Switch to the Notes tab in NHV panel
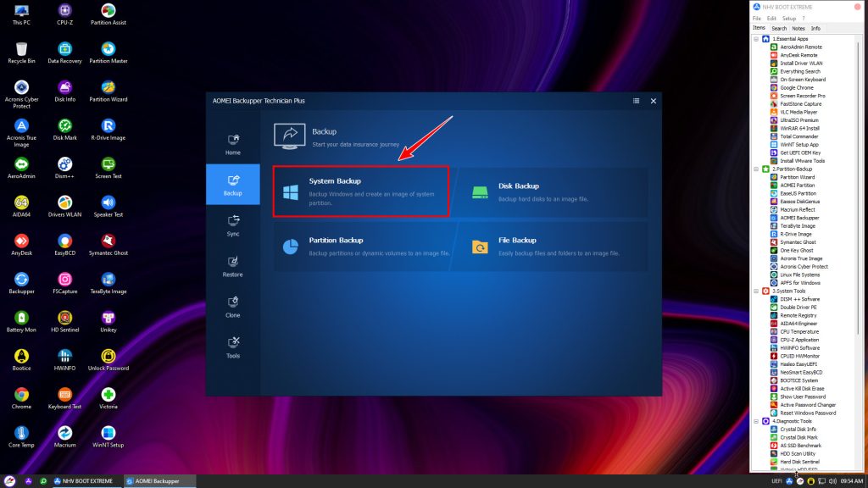868x488 pixels. point(798,28)
